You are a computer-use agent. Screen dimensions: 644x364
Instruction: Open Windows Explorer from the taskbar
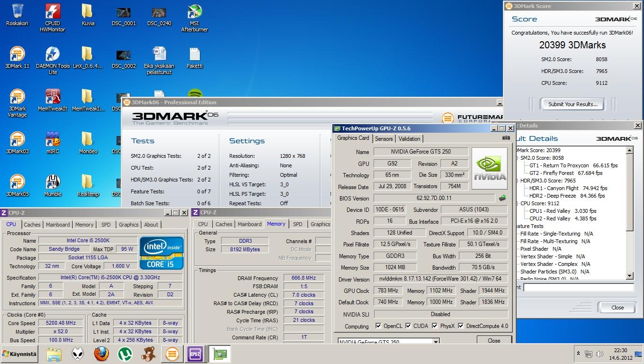(x=54, y=354)
